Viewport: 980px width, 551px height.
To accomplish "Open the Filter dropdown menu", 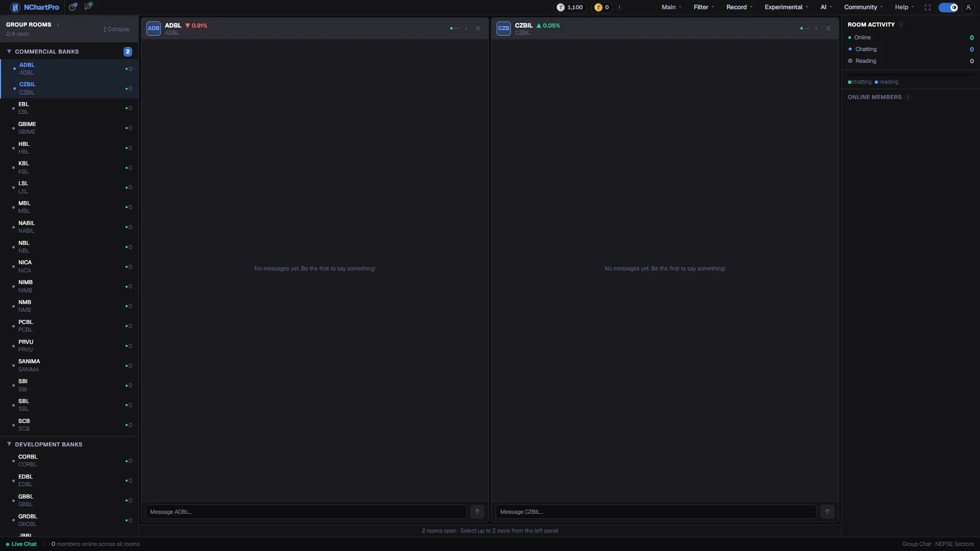I will 704,7.
